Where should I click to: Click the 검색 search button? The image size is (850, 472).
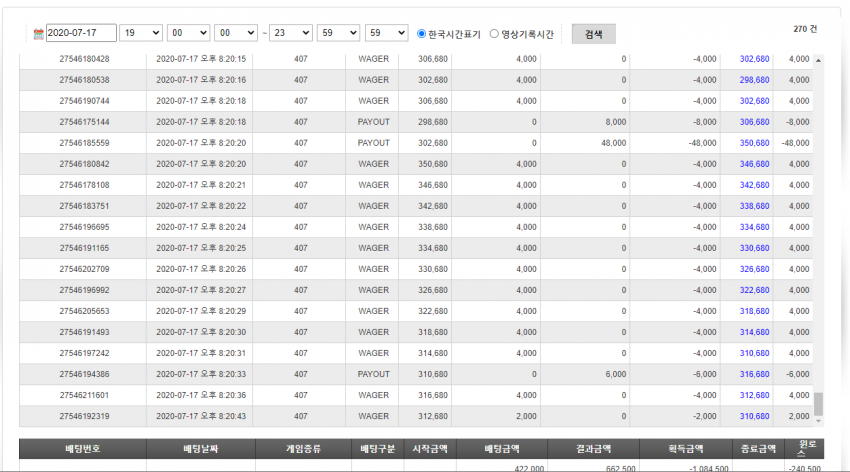pos(594,34)
